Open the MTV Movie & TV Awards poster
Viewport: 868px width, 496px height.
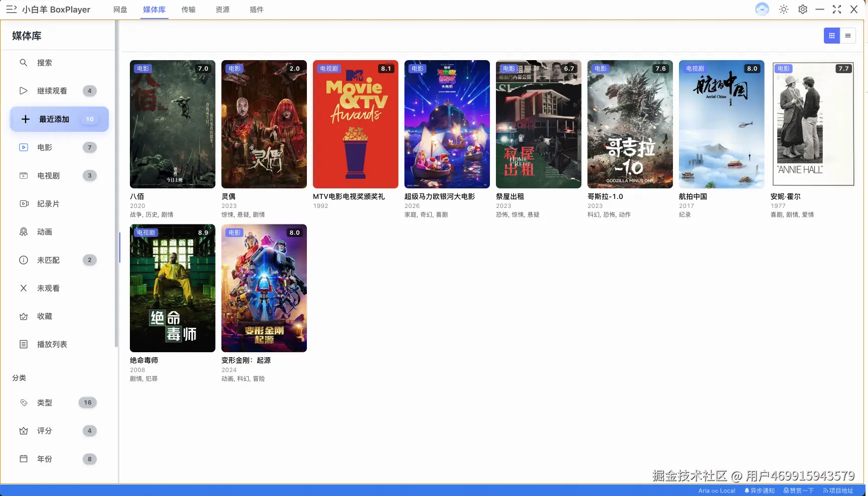pyautogui.click(x=356, y=124)
